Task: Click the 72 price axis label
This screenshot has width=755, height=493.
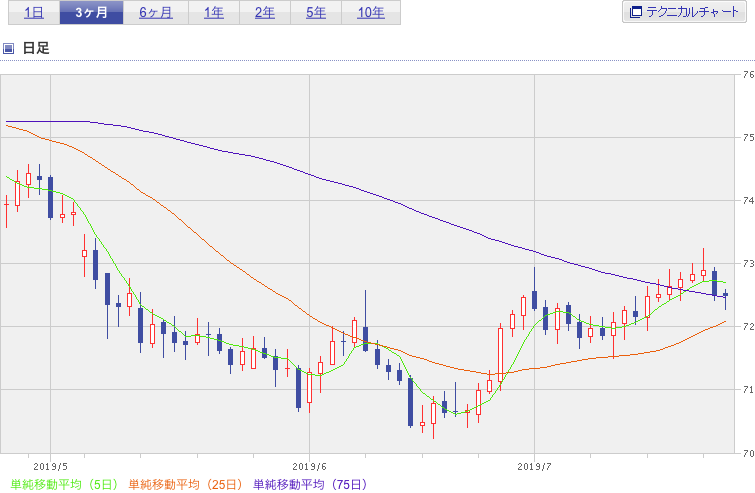Action: 748,327
